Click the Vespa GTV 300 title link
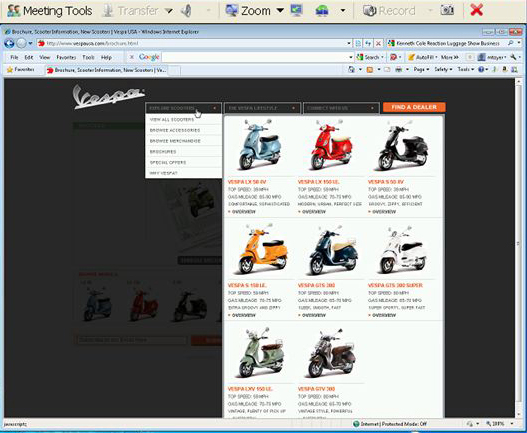 pyautogui.click(x=316, y=389)
